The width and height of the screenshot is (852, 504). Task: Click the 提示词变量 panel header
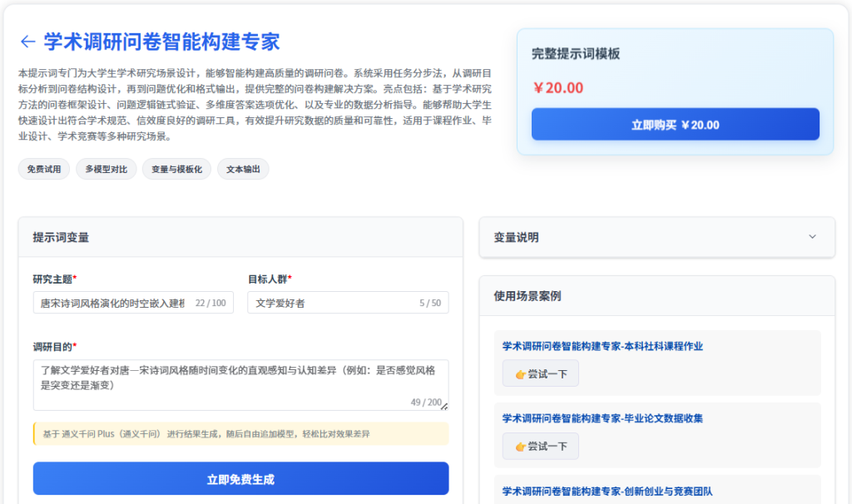(x=61, y=237)
